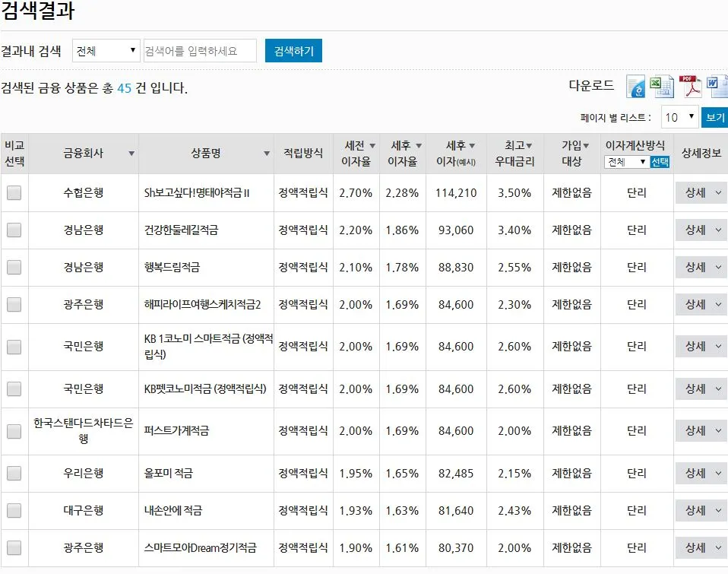Click 대구은행 company cell

(x=83, y=510)
